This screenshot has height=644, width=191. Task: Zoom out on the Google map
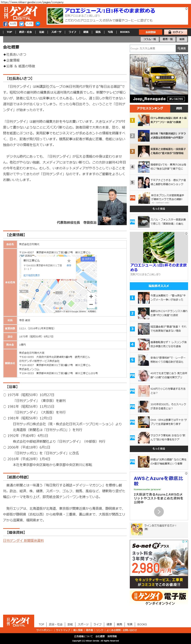[91, 304]
